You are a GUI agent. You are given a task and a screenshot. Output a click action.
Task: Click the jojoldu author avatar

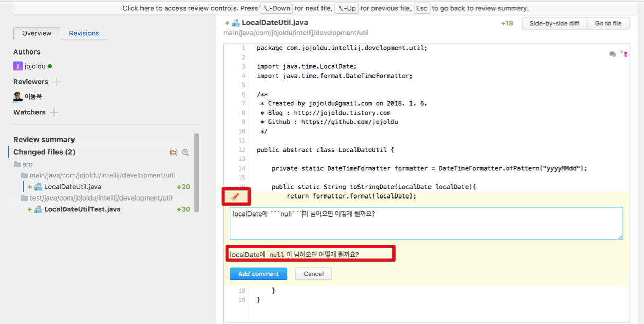(18, 66)
